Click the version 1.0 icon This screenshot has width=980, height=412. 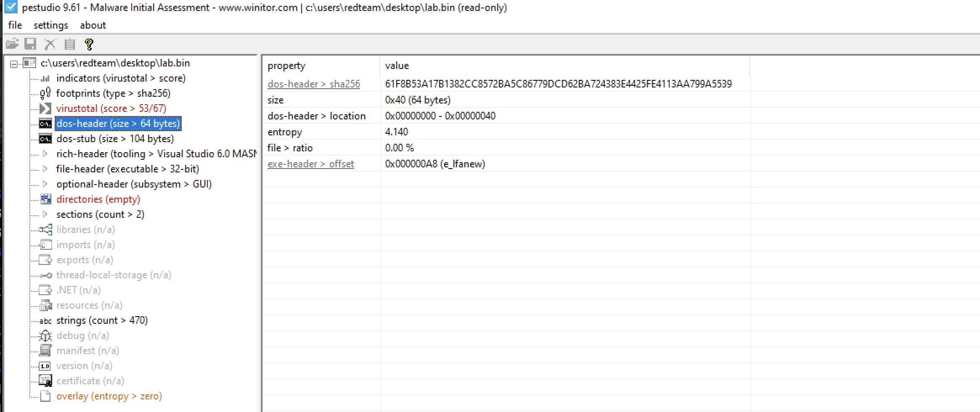[x=45, y=366]
